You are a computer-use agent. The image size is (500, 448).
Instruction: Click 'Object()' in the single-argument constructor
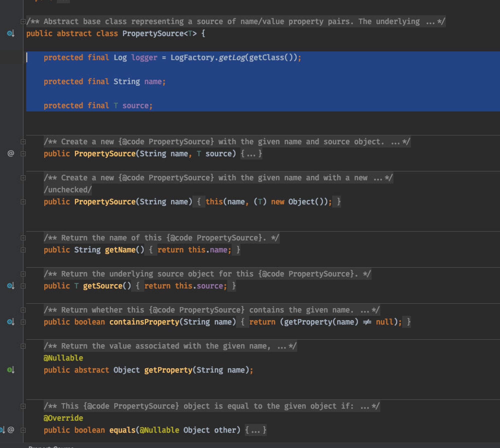click(306, 201)
